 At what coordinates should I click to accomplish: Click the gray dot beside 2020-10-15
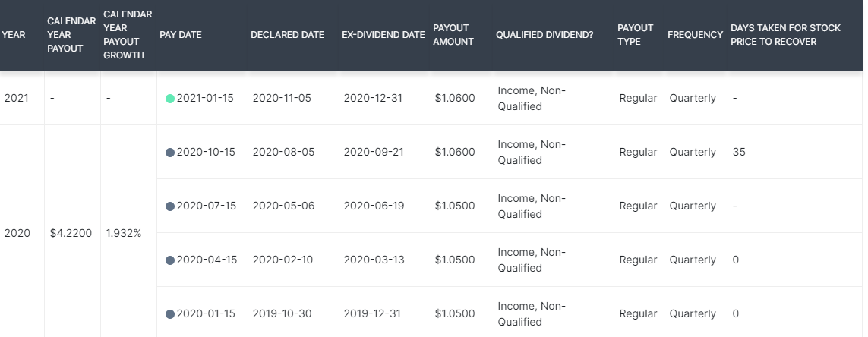tap(170, 152)
